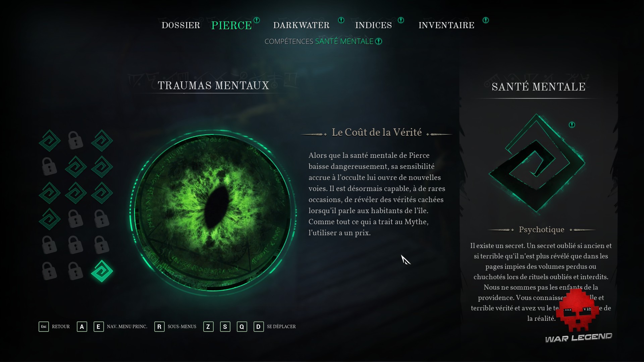Image resolution: width=644 pixels, height=362 pixels.
Task: Click the notification badge beside Santé Mentale emblem
Action: coord(572,125)
